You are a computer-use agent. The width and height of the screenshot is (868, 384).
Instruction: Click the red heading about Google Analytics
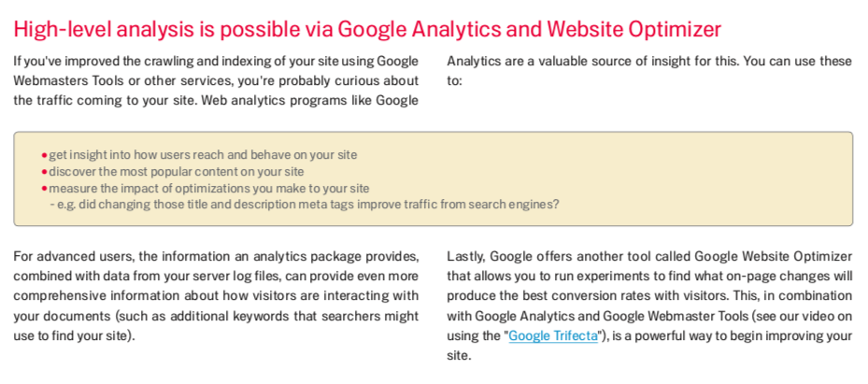tap(367, 29)
